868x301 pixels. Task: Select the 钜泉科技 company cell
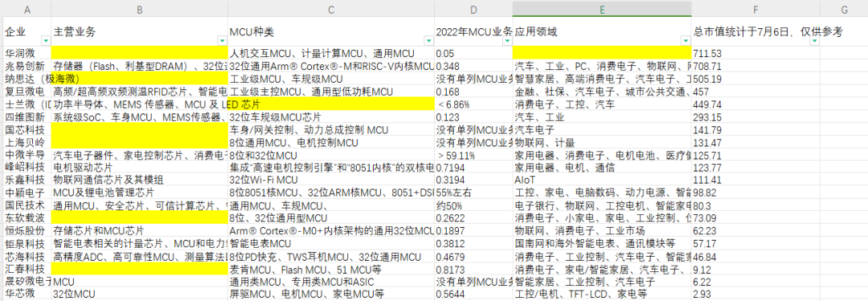click(27, 244)
